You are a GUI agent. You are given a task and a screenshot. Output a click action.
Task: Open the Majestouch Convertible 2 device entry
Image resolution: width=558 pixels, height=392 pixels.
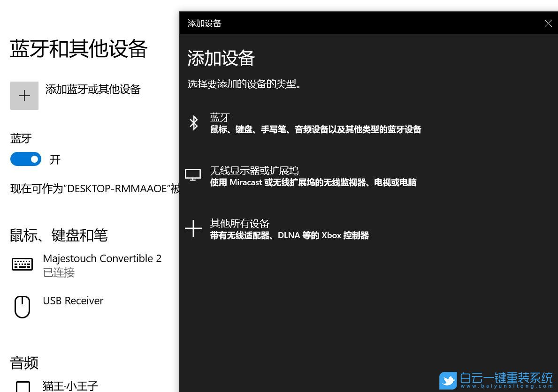[102, 258]
